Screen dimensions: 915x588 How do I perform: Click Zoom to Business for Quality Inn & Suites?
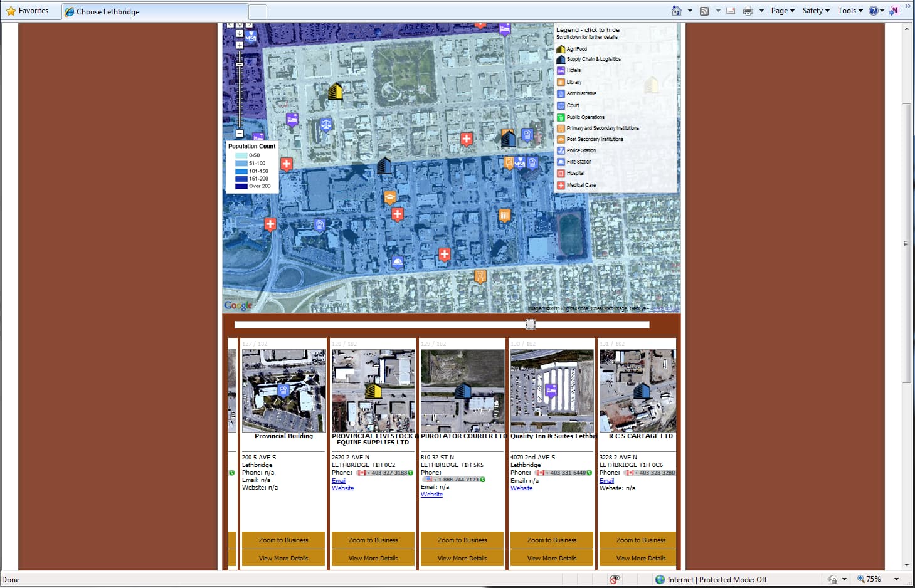coord(552,540)
